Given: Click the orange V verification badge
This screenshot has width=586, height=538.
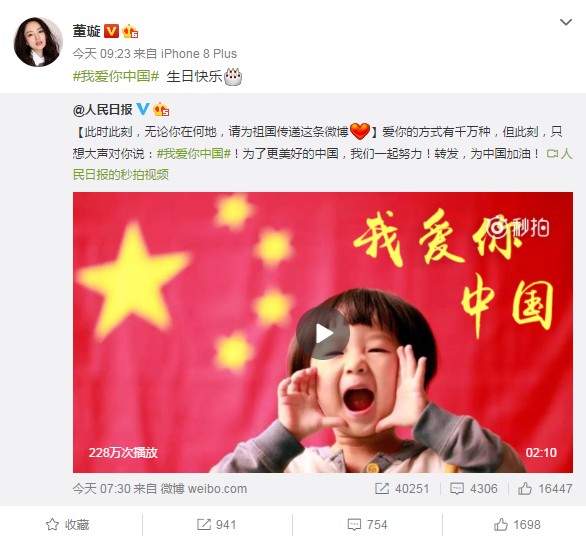Looking at the screenshot, I should [111, 31].
